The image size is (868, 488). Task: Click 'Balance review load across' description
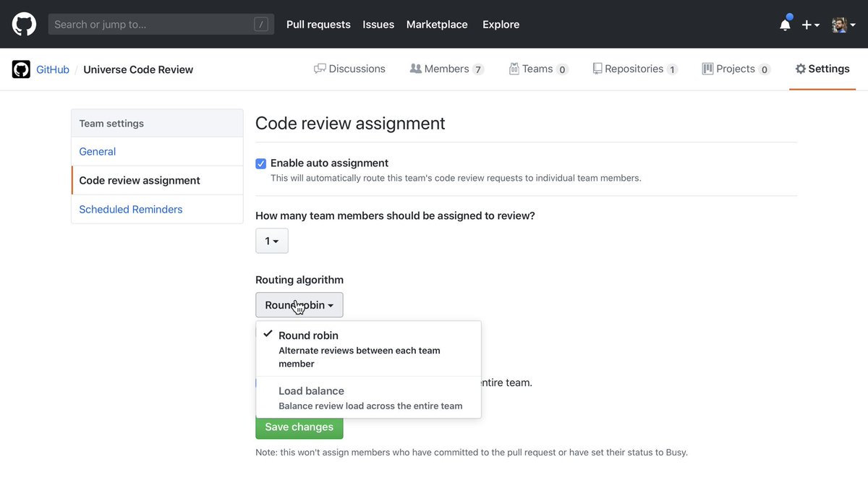coord(370,406)
